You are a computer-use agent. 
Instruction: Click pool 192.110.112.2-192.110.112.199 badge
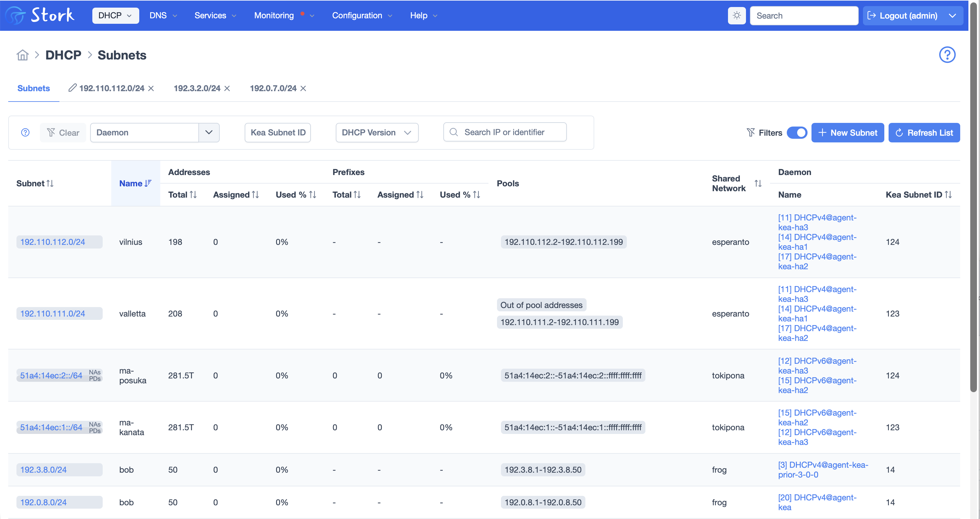point(563,242)
